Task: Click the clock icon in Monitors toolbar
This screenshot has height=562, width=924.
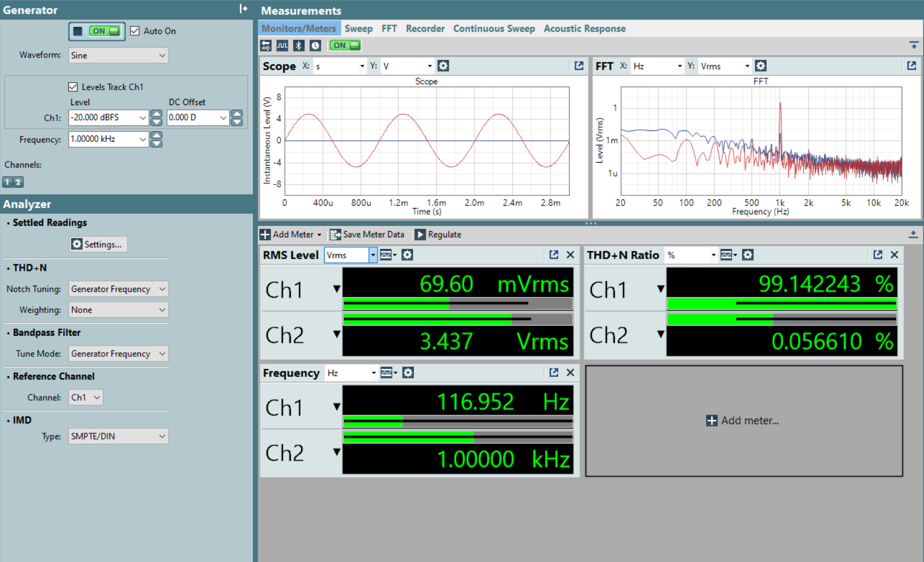Action: coord(315,45)
